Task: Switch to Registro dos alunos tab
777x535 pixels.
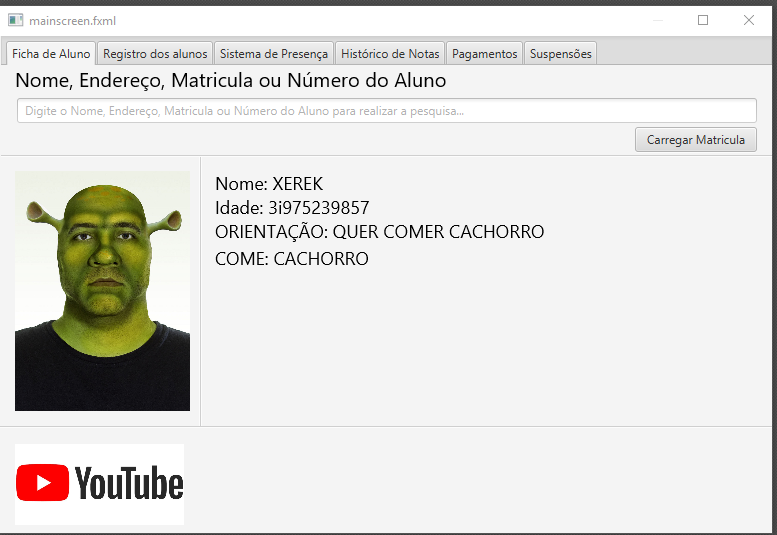Action: coord(155,54)
